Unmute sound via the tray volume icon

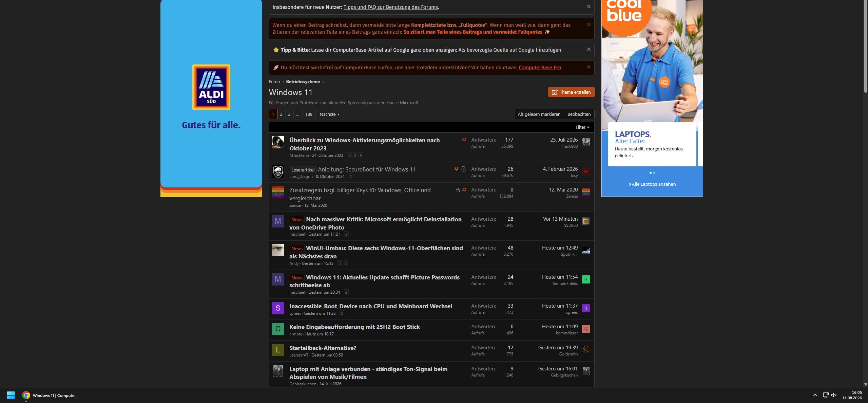click(x=834, y=395)
